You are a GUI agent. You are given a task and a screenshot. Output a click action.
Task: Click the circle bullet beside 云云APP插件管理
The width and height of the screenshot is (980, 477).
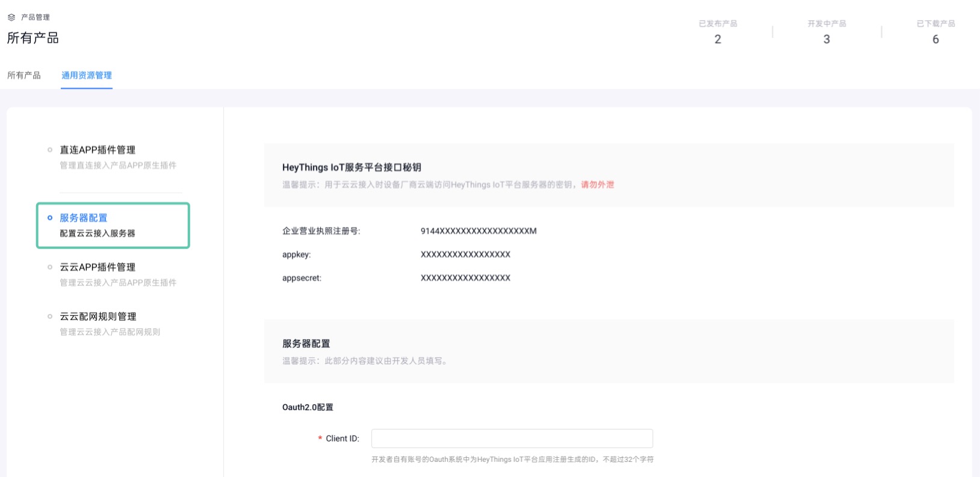coord(50,267)
